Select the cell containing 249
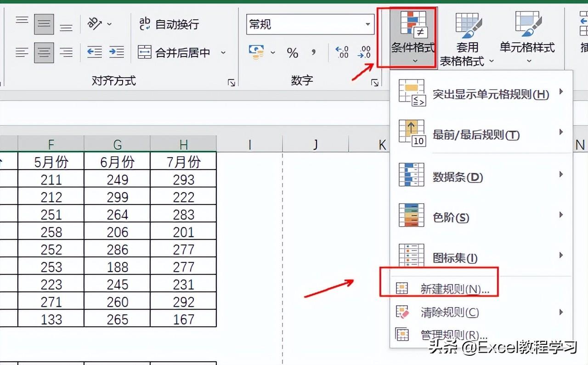 pyautogui.click(x=117, y=179)
